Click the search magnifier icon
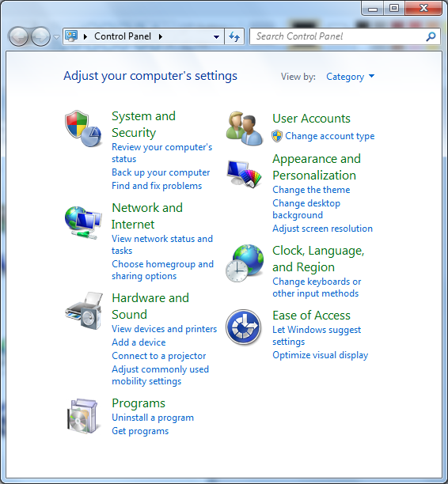The width and height of the screenshot is (448, 484). 431,36
